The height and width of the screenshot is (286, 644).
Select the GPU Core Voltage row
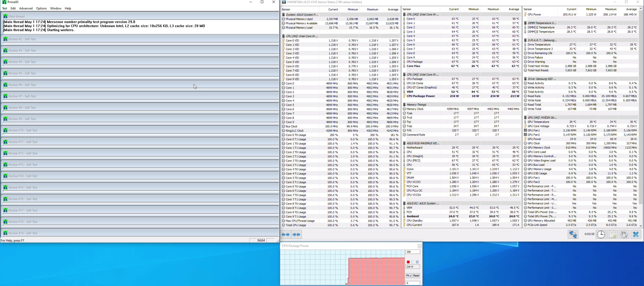[581, 126]
